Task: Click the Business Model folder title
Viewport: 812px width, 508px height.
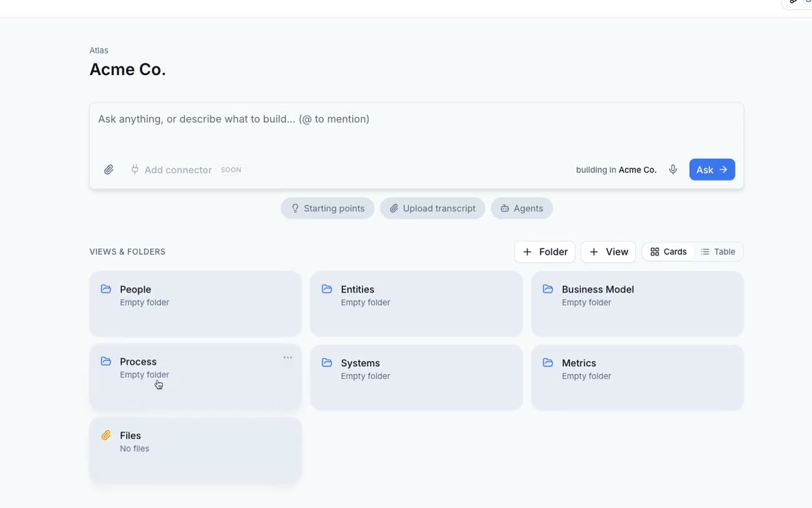Action: pos(597,290)
